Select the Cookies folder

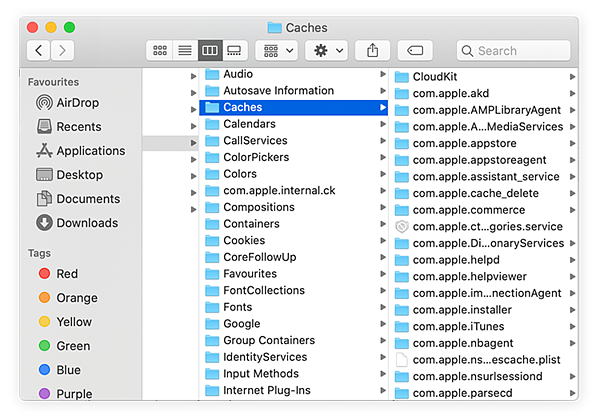[x=293, y=240]
